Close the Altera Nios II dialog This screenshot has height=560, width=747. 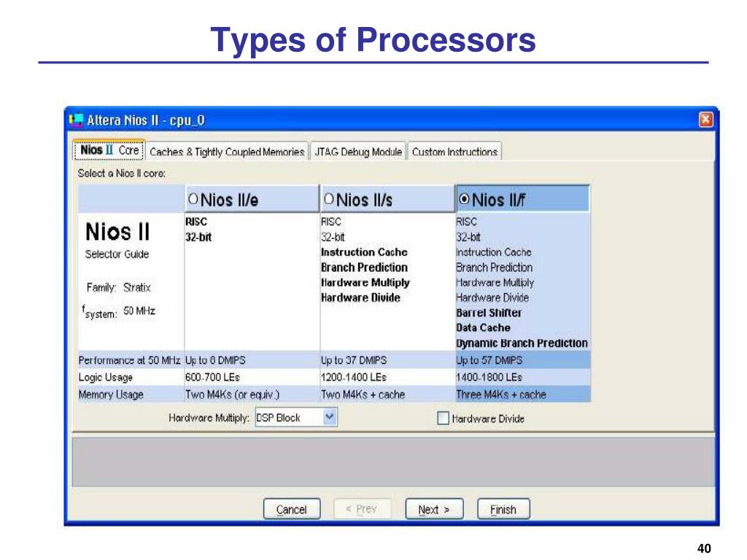pyautogui.click(x=705, y=120)
